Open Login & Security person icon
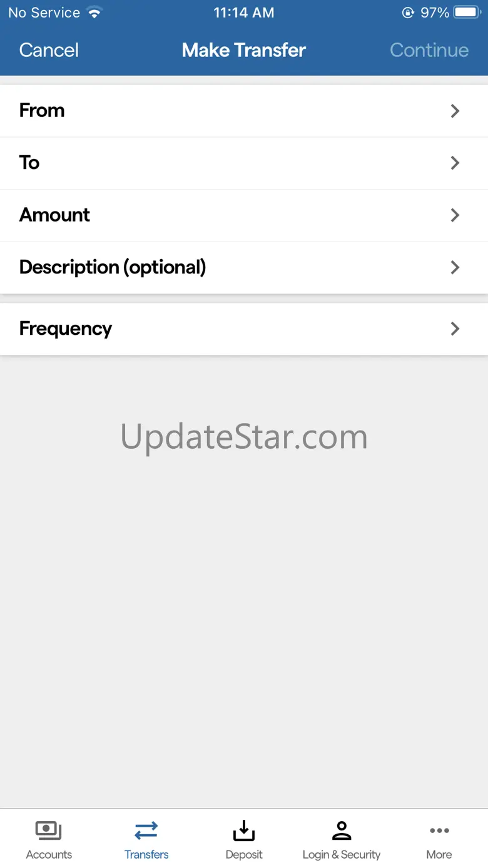The image size is (488, 868). click(x=342, y=830)
